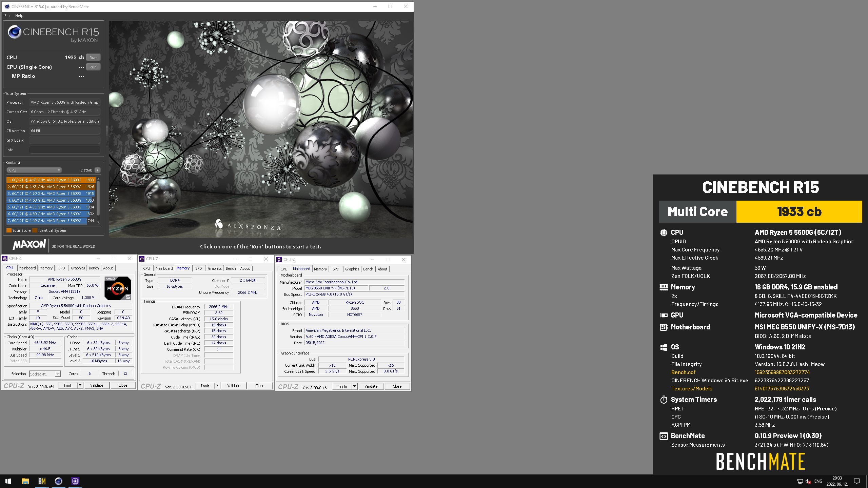The image size is (868, 488).
Task: Select ranking row 2 scoring 1926
Action: [x=51, y=187]
